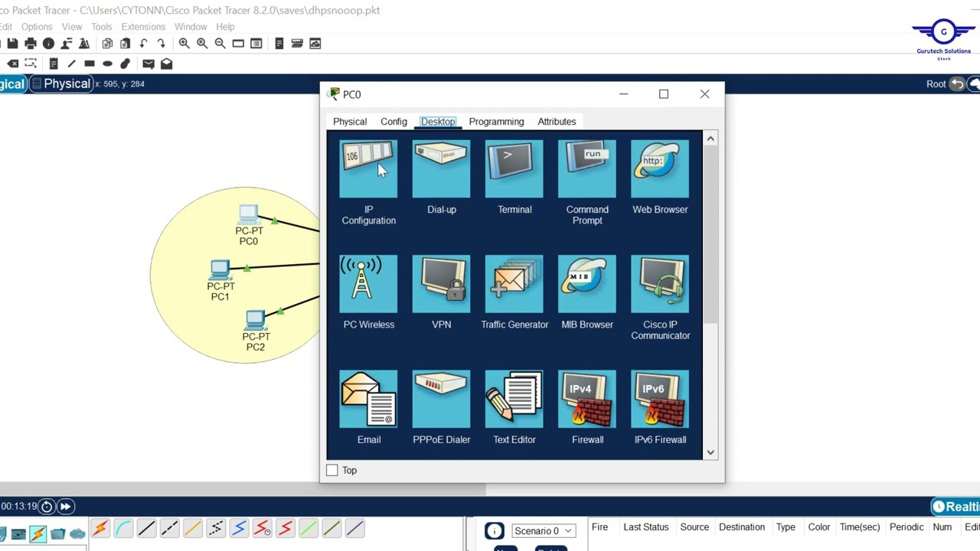The width and height of the screenshot is (980, 551).
Task: Open the Scenario 0 dropdown
Action: [543, 531]
